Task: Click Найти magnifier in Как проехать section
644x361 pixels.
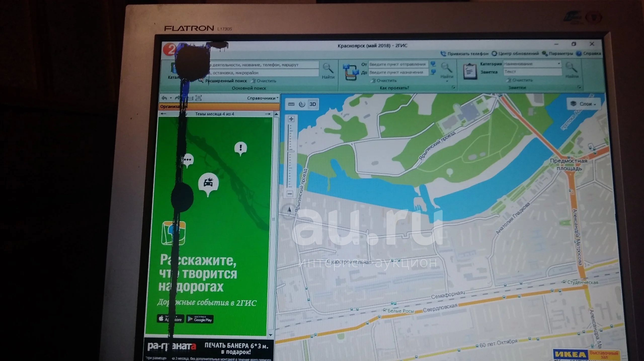Action: 446,67
